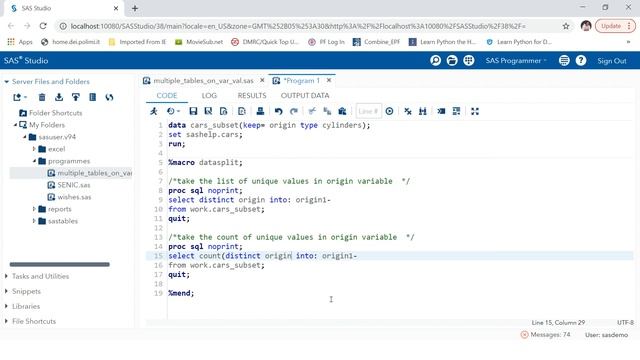Click the search icon in SAS Studio header
The width and height of the screenshot is (640, 360).
(x=436, y=60)
